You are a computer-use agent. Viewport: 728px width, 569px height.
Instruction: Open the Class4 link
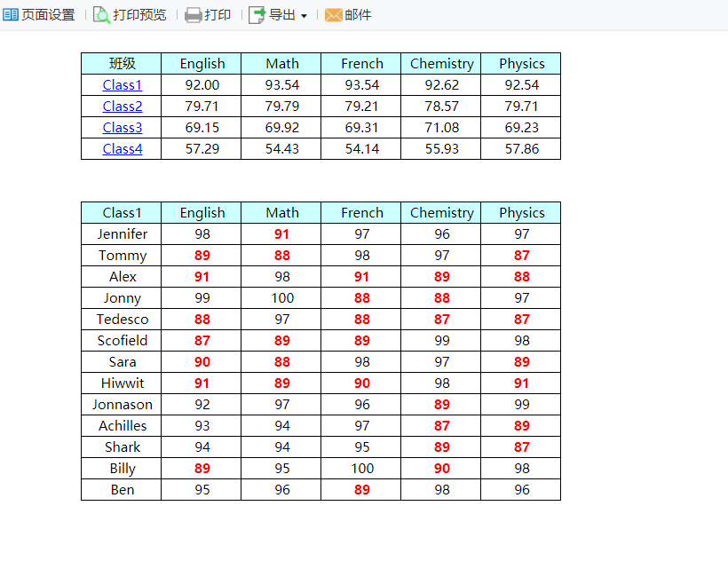(x=123, y=149)
